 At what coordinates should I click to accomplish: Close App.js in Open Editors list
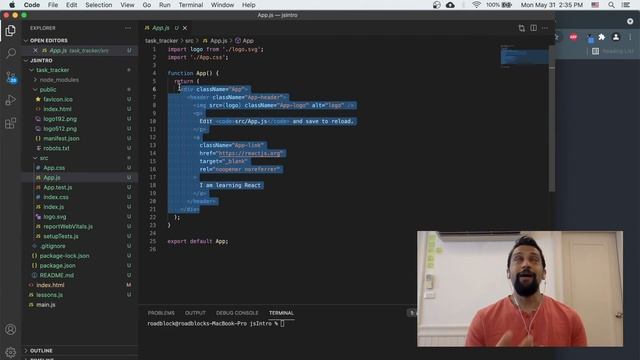pyautogui.click(x=35, y=51)
